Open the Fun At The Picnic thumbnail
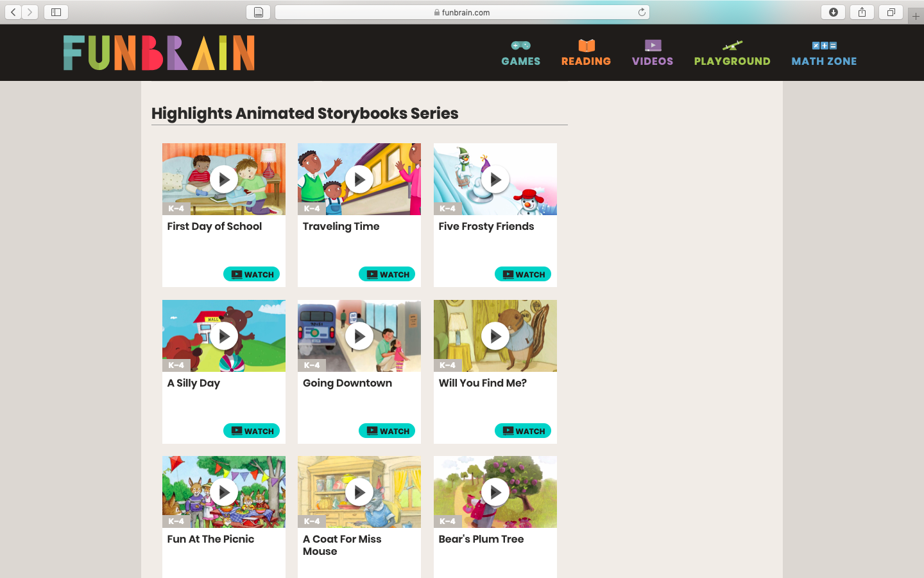 tap(224, 492)
